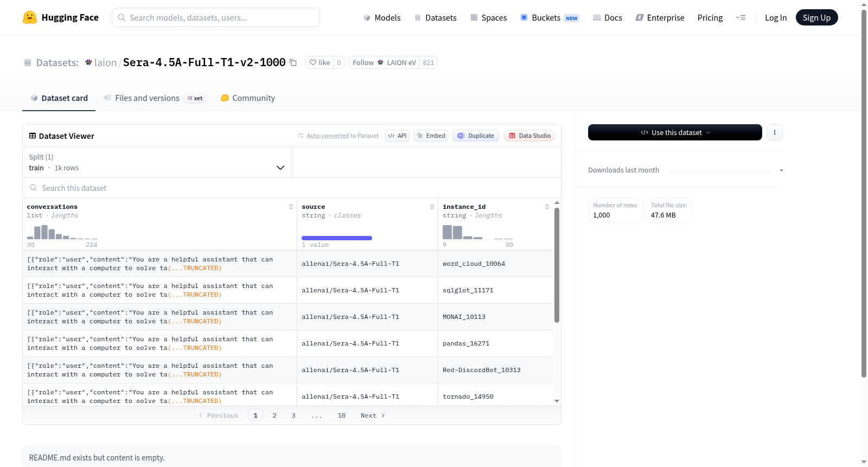Click the laion organization avatar icon
Screen dimensions: 868x467
pyautogui.click(x=88, y=62)
